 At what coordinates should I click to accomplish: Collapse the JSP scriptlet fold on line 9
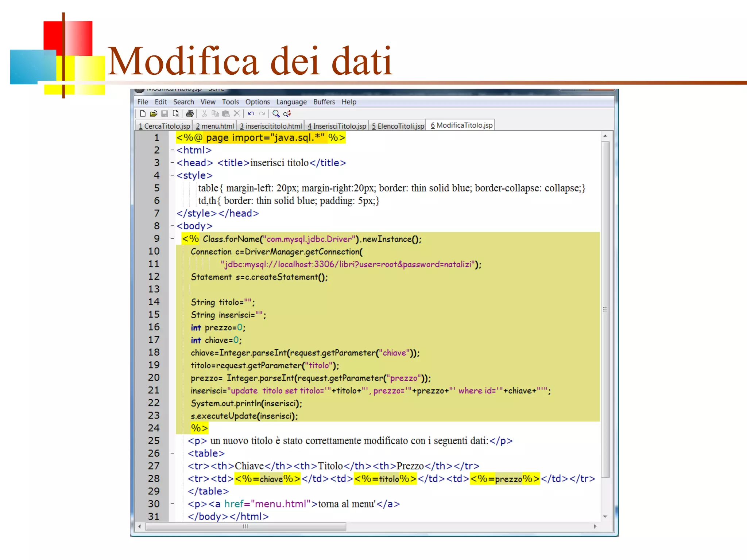pos(172,239)
